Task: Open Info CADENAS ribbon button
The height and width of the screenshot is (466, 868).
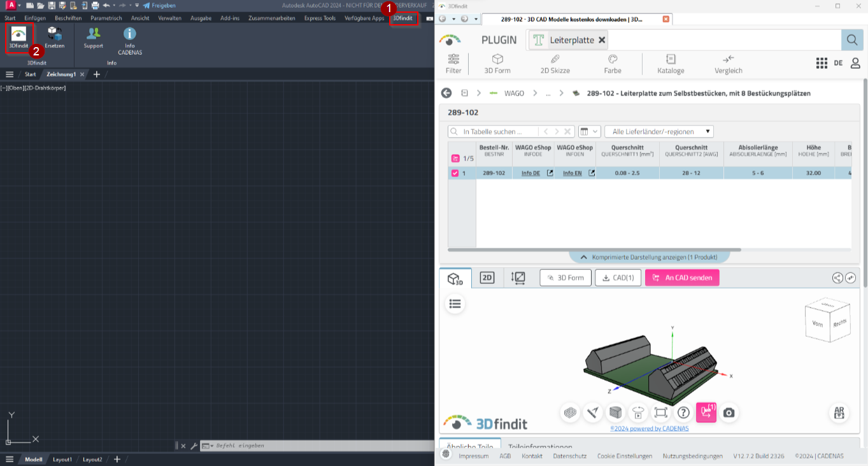Action: pyautogui.click(x=130, y=41)
